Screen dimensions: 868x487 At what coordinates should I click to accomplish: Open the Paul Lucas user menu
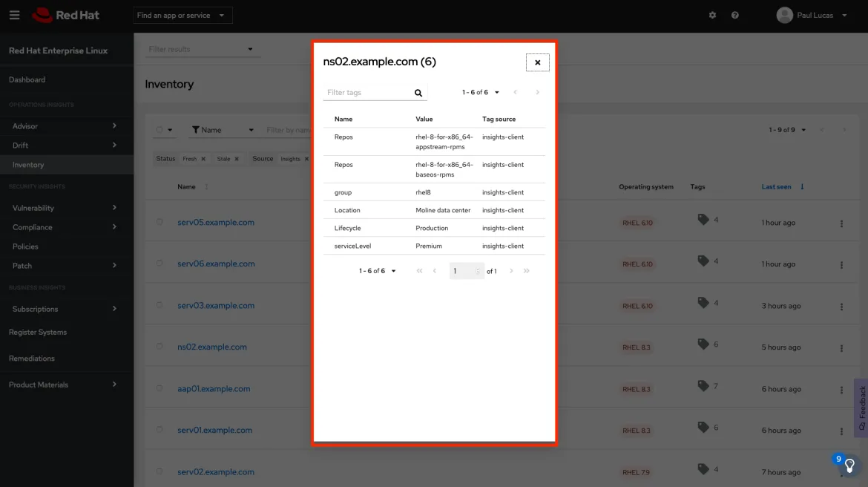point(812,16)
